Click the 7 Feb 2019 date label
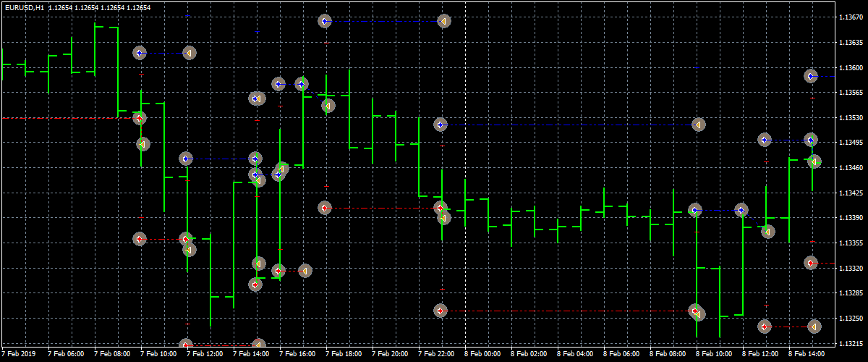Viewport: 868px width, 362px height. coord(19,355)
